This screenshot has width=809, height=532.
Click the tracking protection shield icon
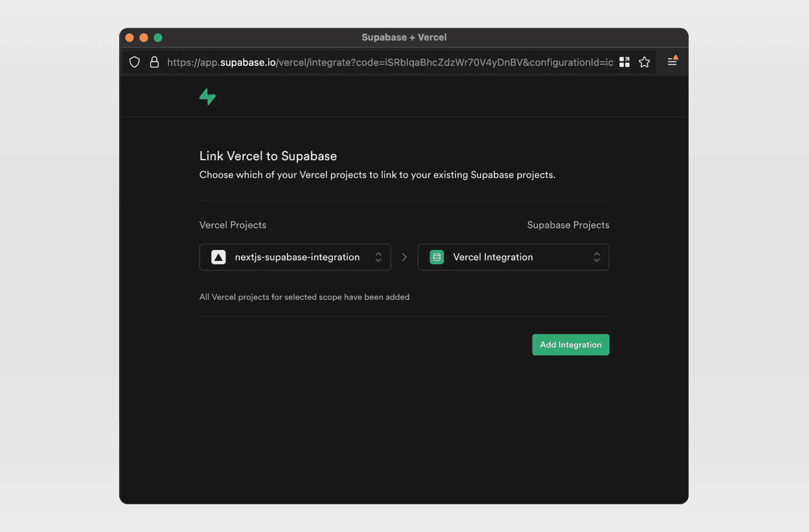[x=134, y=62]
